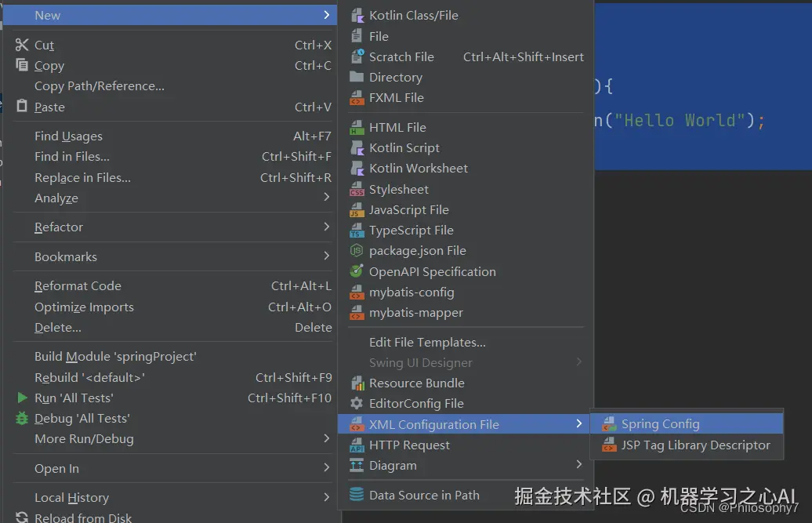Click the XML Configuration File icon

[357, 424]
